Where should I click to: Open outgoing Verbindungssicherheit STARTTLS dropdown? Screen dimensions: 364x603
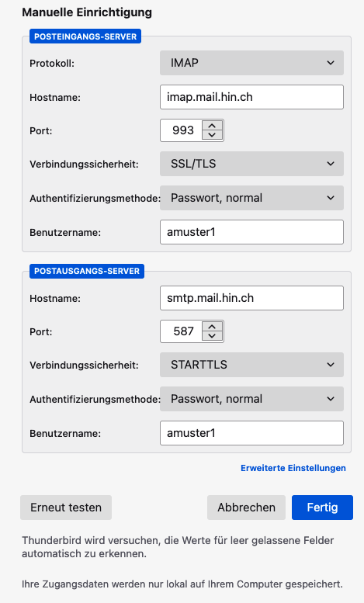pos(251,365)
